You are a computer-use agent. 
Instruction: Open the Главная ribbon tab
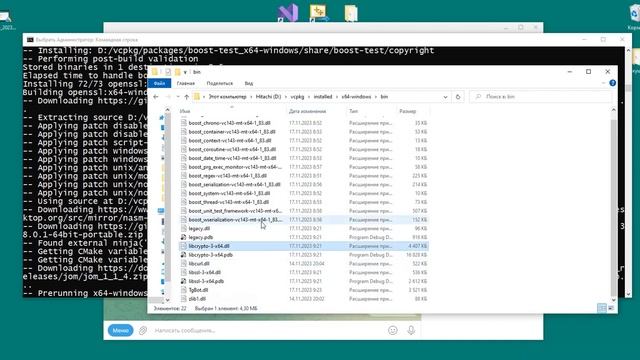tap(186, 83)
